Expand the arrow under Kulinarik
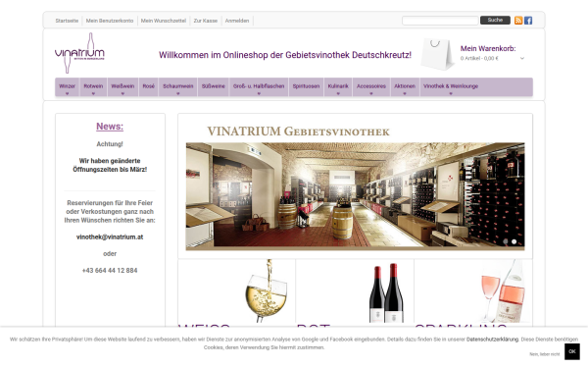The image size is (588, 368). (338, 94)
